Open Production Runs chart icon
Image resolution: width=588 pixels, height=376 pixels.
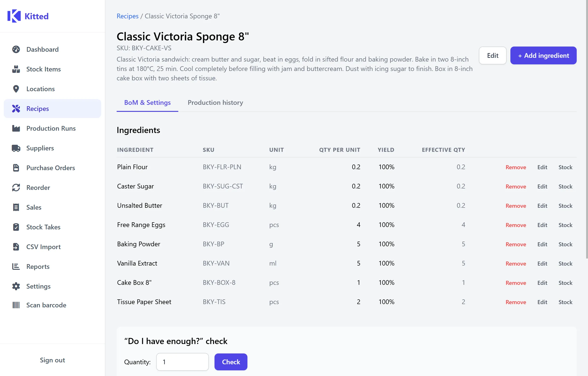pos(16,128)
